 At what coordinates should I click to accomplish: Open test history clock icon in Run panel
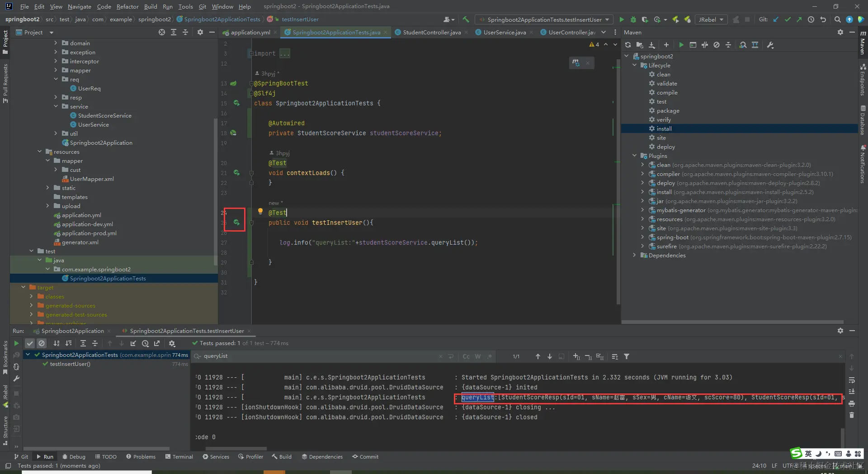click(145, 343)
